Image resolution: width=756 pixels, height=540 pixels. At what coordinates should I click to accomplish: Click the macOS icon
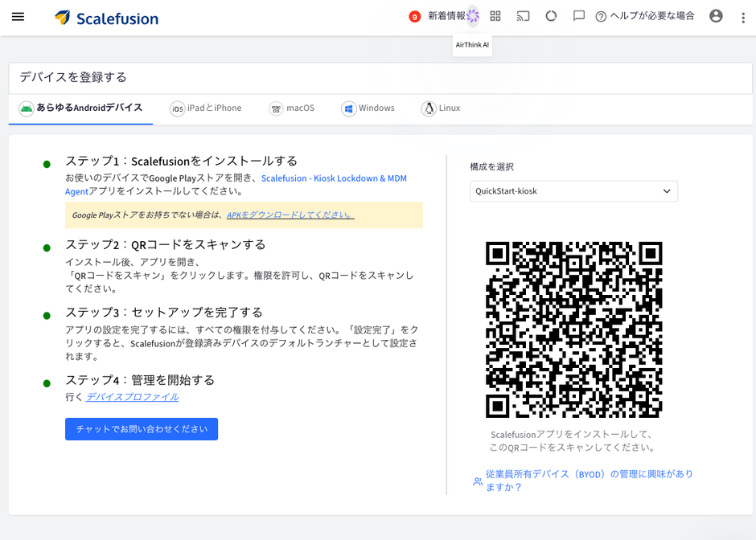coord(276,108)
